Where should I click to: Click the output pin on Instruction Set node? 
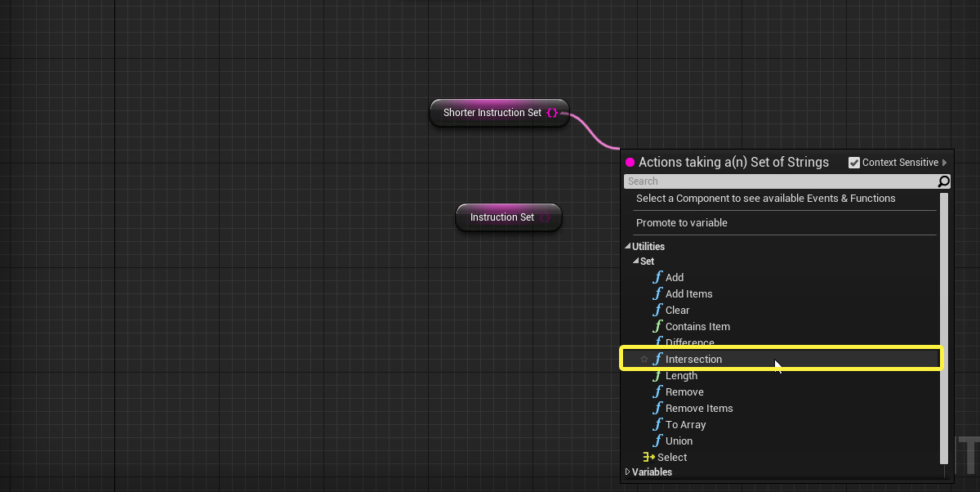click(546, 217)
